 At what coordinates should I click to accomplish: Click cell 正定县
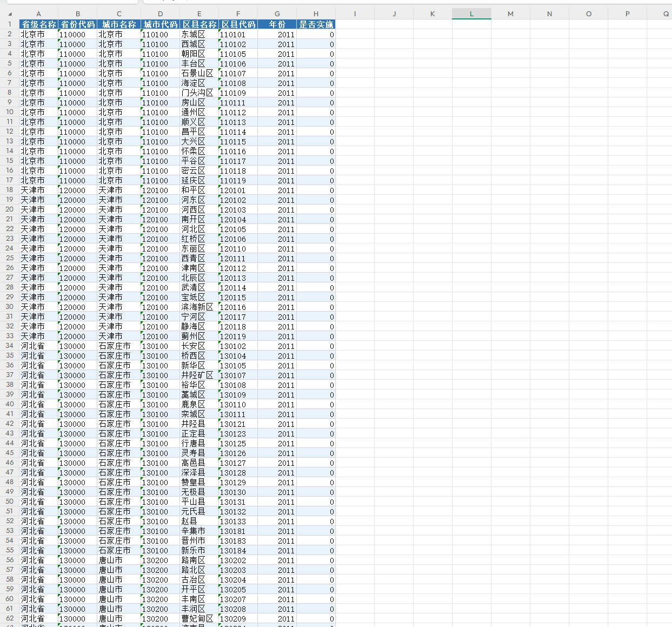click(x=199, y=433)
